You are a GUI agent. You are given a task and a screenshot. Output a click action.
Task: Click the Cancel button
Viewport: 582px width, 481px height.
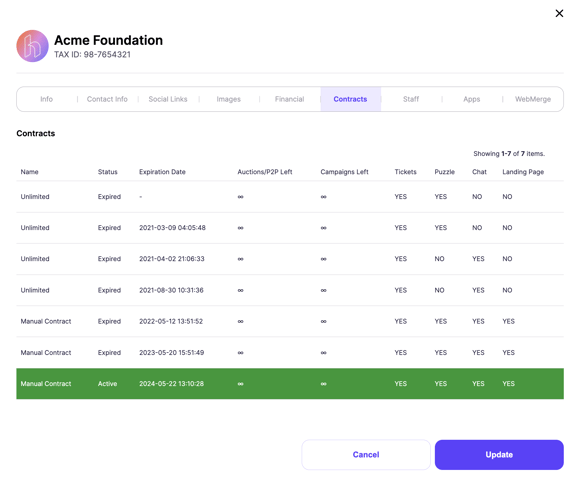click(366, 455)
